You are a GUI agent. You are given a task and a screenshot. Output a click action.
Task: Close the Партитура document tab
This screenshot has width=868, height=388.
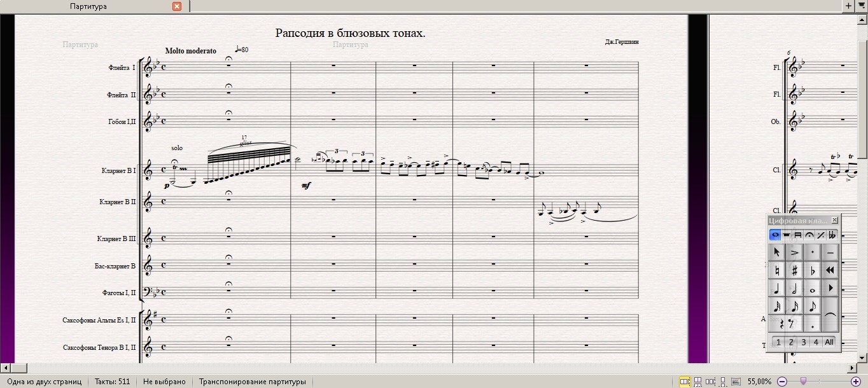(177, 6)
